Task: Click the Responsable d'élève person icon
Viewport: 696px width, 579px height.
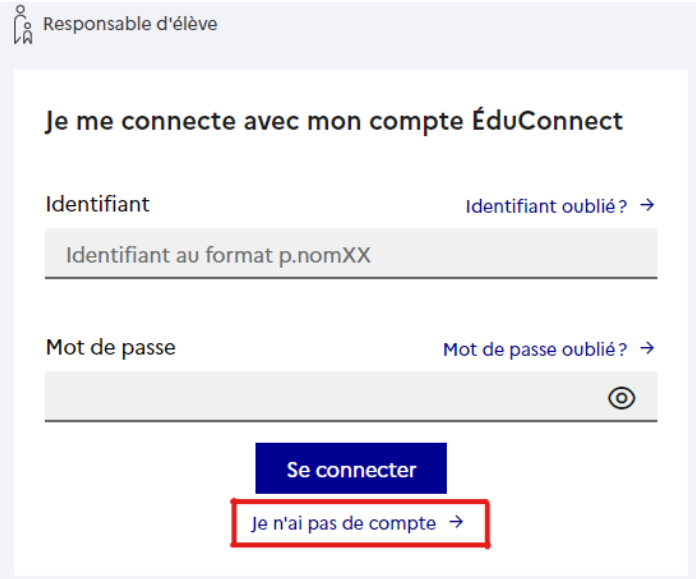Action: click(23, 24)
